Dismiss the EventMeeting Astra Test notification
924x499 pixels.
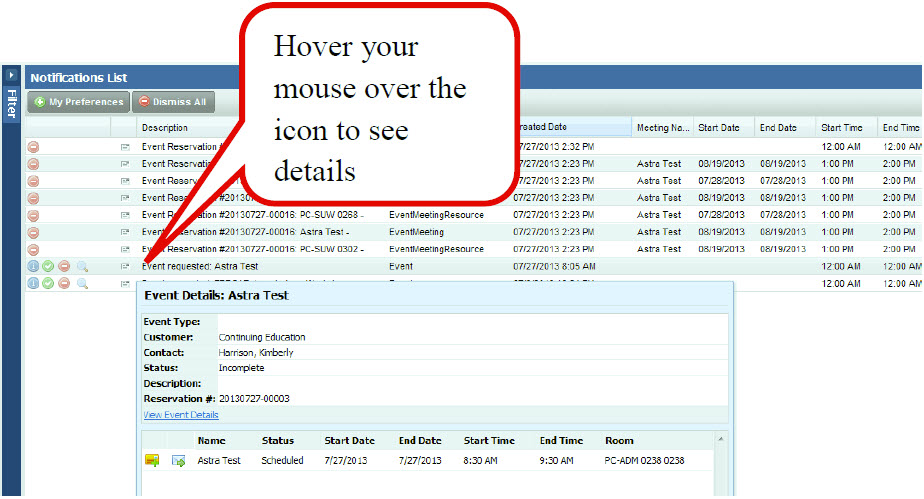click(x=34, y=232)
